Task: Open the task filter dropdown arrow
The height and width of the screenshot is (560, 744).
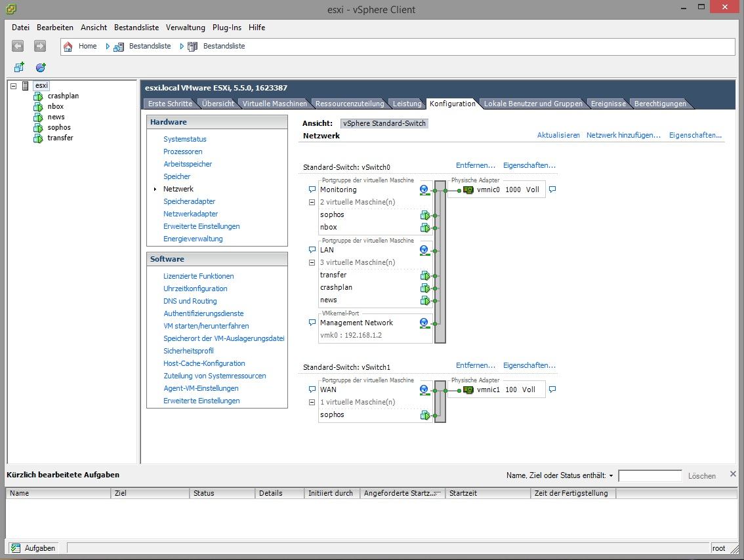Action: click(611, 475)
